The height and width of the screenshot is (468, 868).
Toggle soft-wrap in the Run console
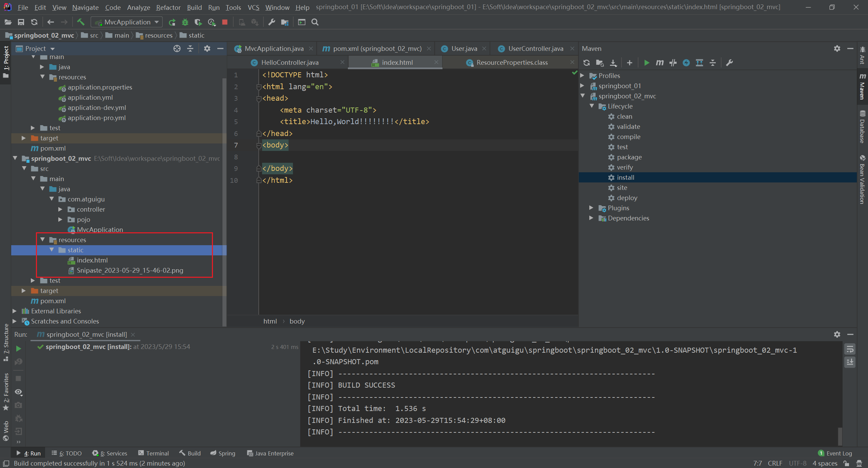[x=850, y=349]
